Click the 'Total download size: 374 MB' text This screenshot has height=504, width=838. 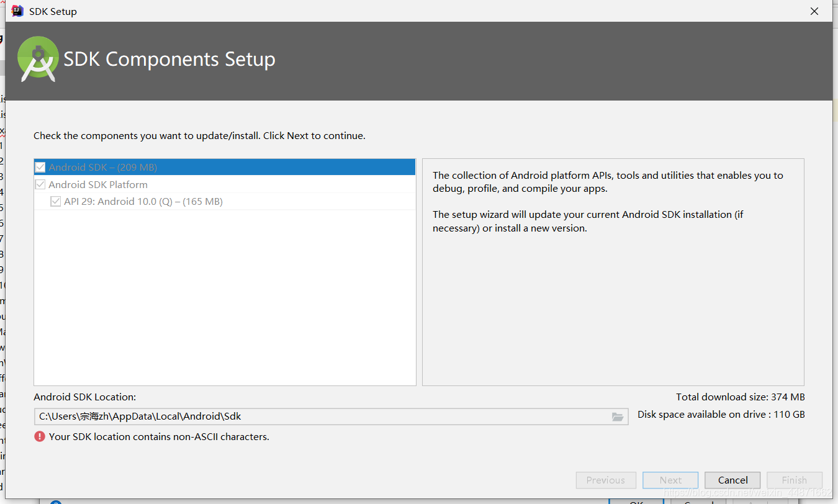click(741, 397)
